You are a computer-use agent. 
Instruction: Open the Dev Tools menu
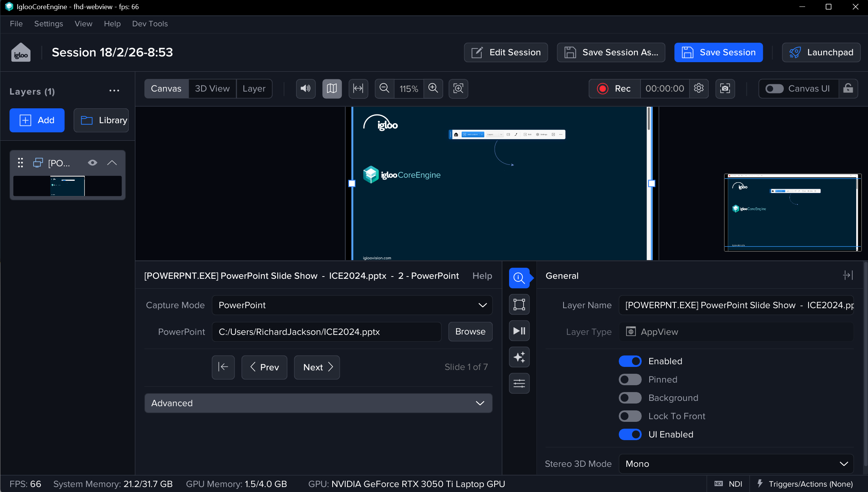[x=150, y=24]
